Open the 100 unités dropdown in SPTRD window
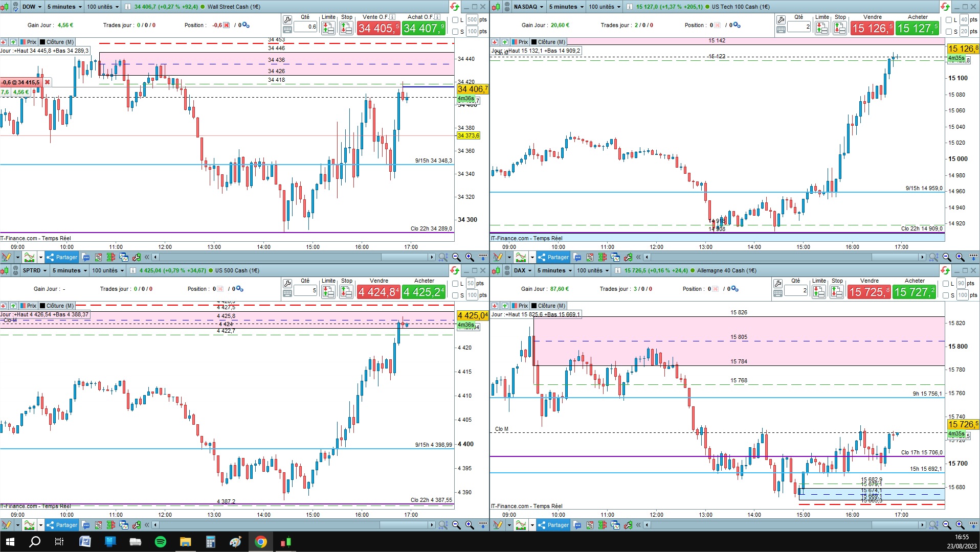The height and width of the screenshot is (552, 980). coord(108,270)
